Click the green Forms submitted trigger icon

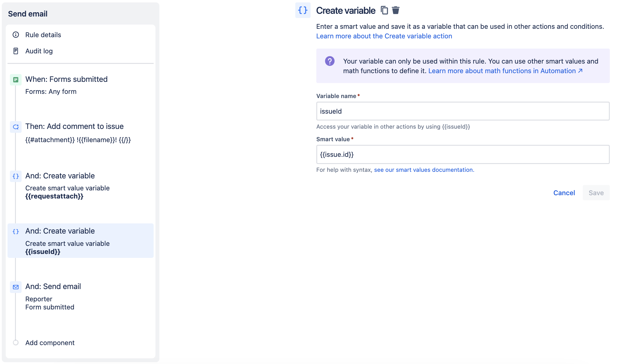(x=16, y=80)
